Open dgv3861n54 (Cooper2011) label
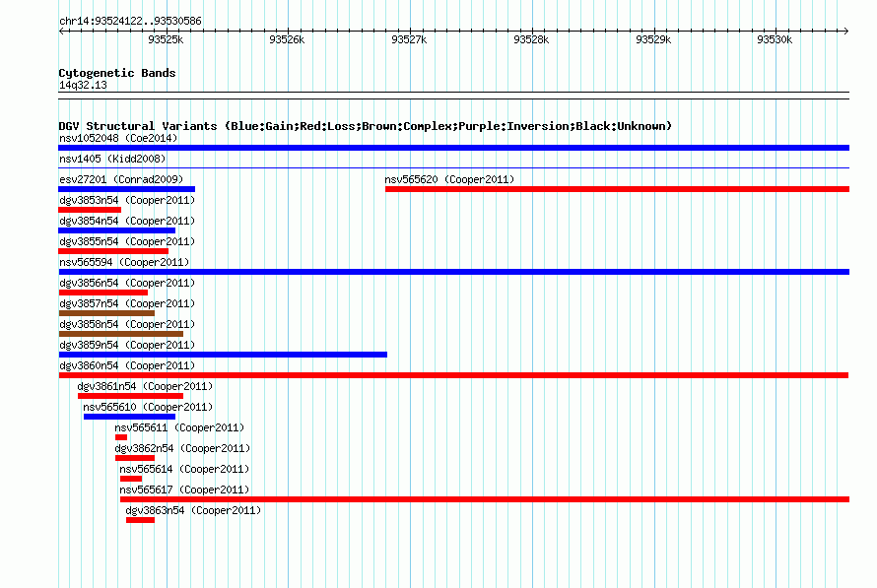The image size is (877, 588). pyautogui.click(x=145, y=386)
